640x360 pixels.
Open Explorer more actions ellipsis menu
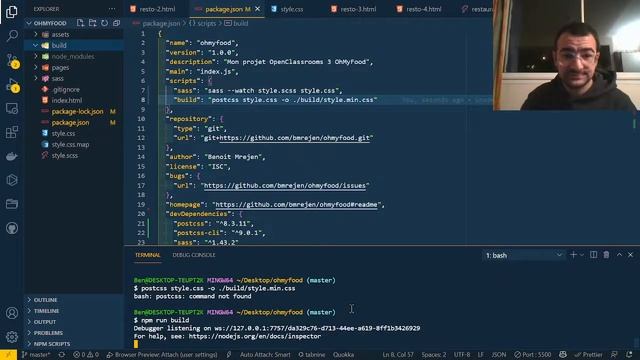point(112,9)
